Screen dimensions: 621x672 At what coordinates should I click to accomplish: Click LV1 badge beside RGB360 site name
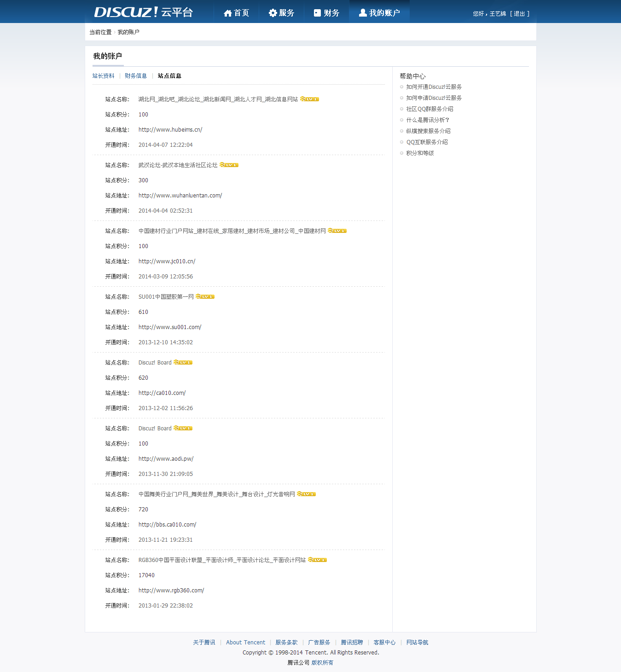tap(317, 559)
